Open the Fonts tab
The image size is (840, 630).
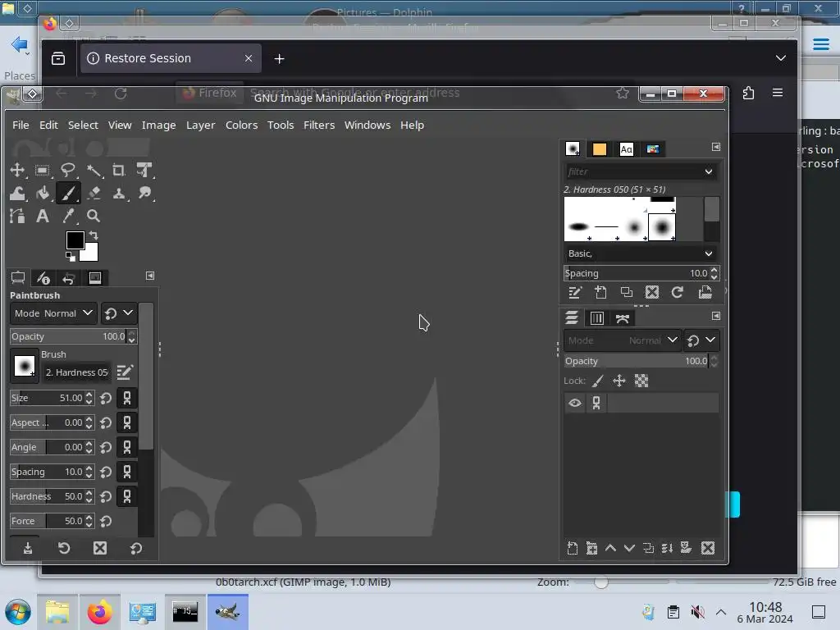pos(626,149)
